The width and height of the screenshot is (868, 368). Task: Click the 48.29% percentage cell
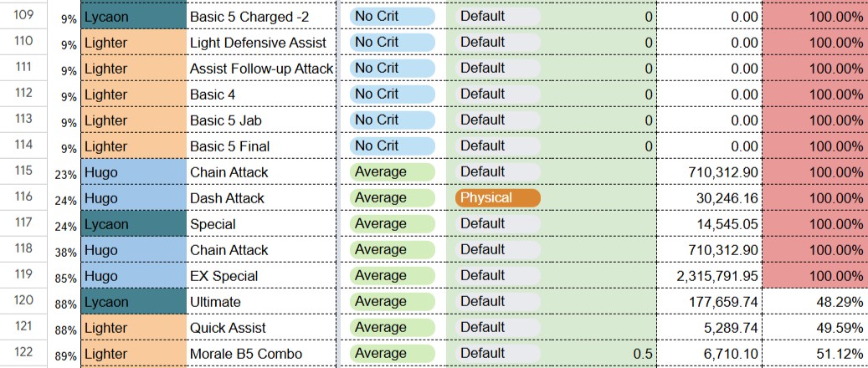coord(815,302)
